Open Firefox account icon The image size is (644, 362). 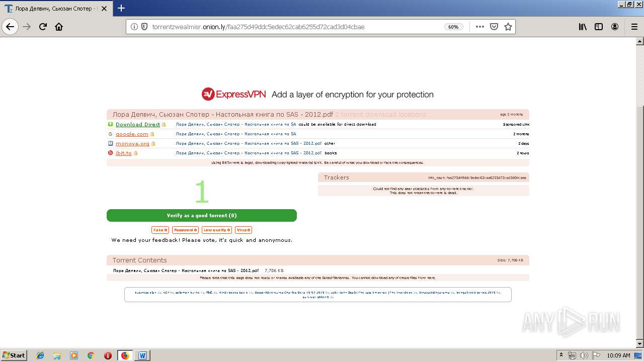click(615, 27)
